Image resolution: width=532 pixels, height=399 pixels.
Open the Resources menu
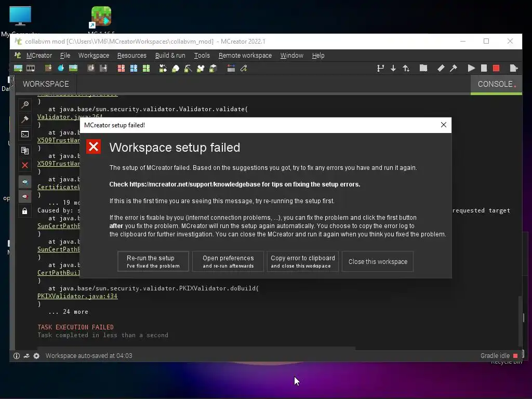pos(131,55)
